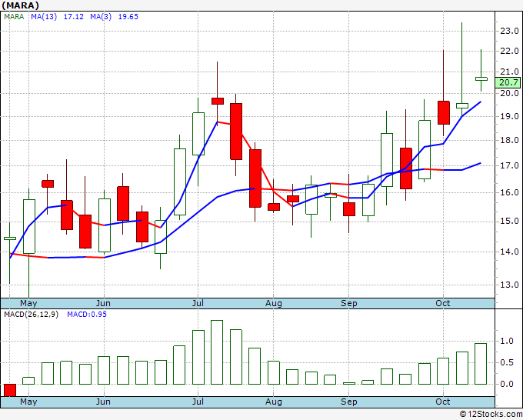Click the last MACD histogram bar in October
This screenshot has height=420, width=523.
pyautogui.click(x=481, y=364)
